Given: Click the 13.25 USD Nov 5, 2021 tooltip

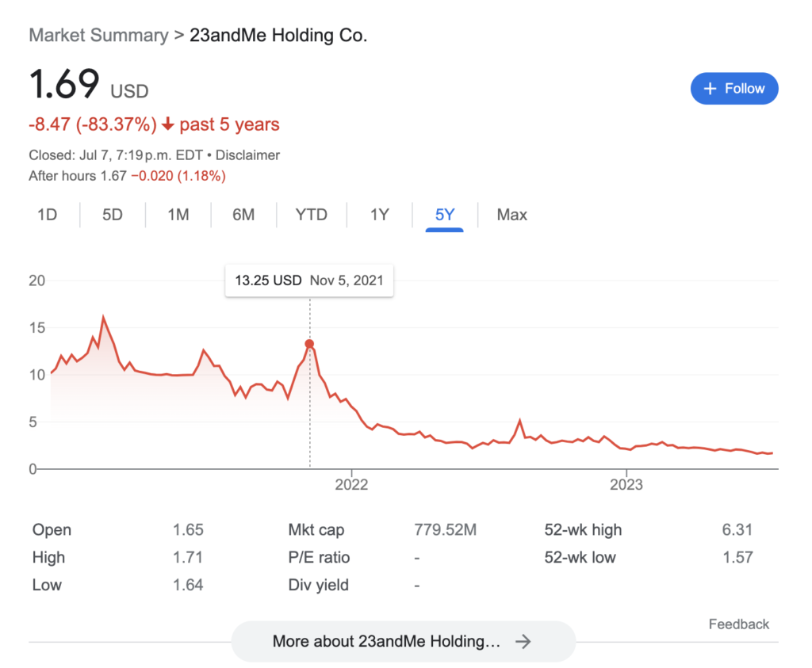Looking at the screenshot, I should click(309, 281).
